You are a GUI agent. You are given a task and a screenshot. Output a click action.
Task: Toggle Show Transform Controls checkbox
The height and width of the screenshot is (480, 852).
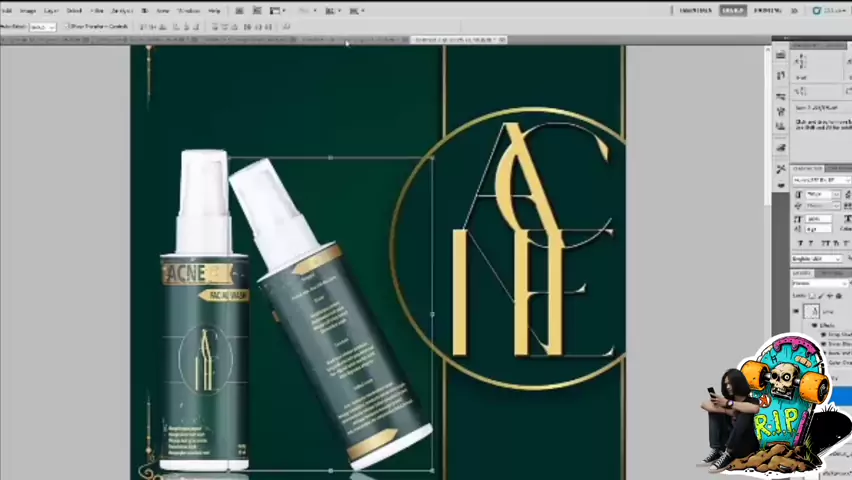pos(69,26)
